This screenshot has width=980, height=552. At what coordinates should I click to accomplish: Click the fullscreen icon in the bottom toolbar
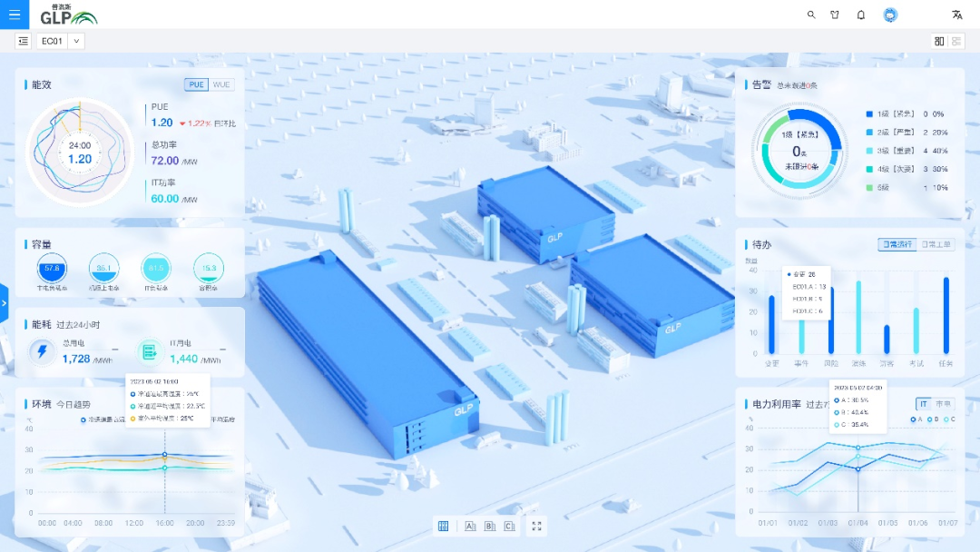pyautogui.click(x=536, y=526)
